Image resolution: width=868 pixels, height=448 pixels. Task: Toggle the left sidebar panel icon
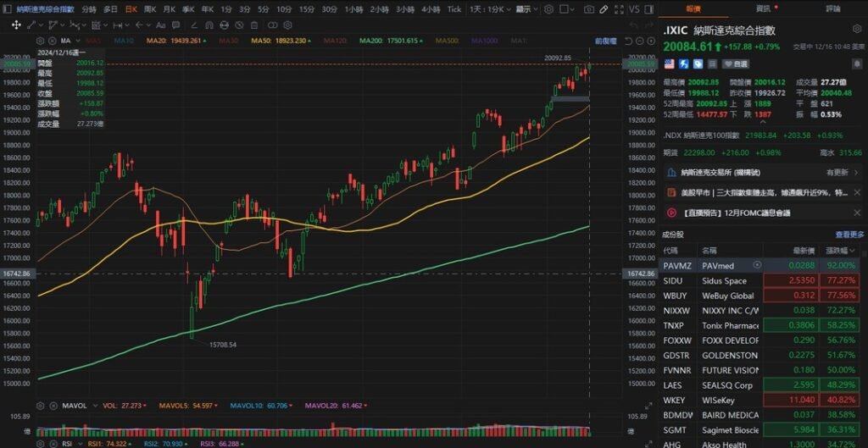[7, 9]
